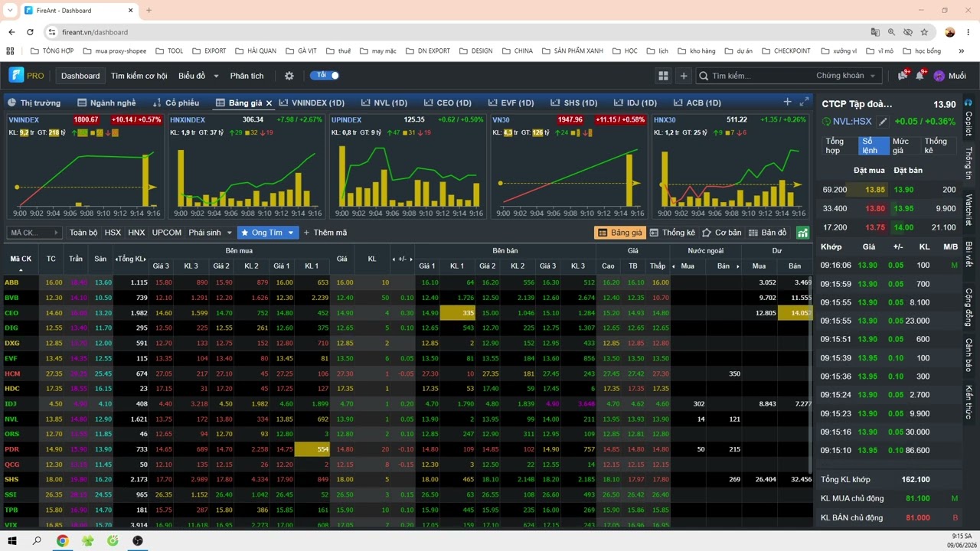The height and width of the screenshot is (551, 980).
Task: Open the Phân tích menu
Action: tap(247, 76)
